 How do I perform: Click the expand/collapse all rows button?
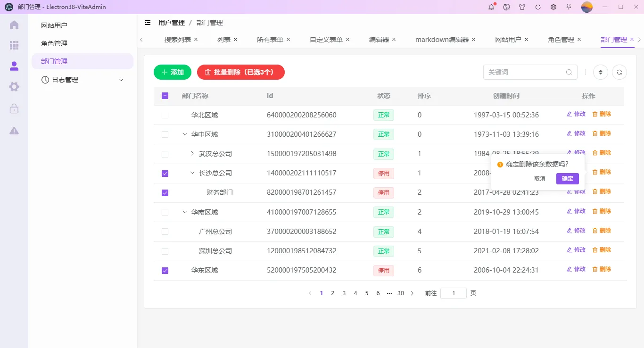(601, 72)
